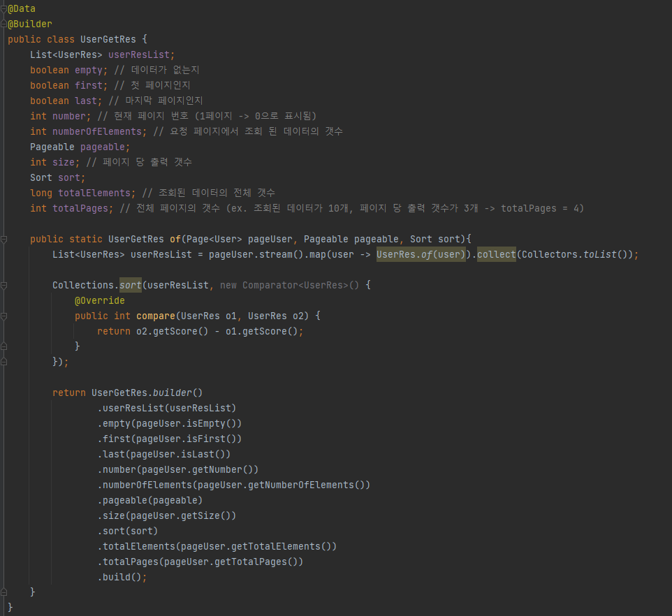Click 'last' in the 'boolean last;' field line

(86, 101)
